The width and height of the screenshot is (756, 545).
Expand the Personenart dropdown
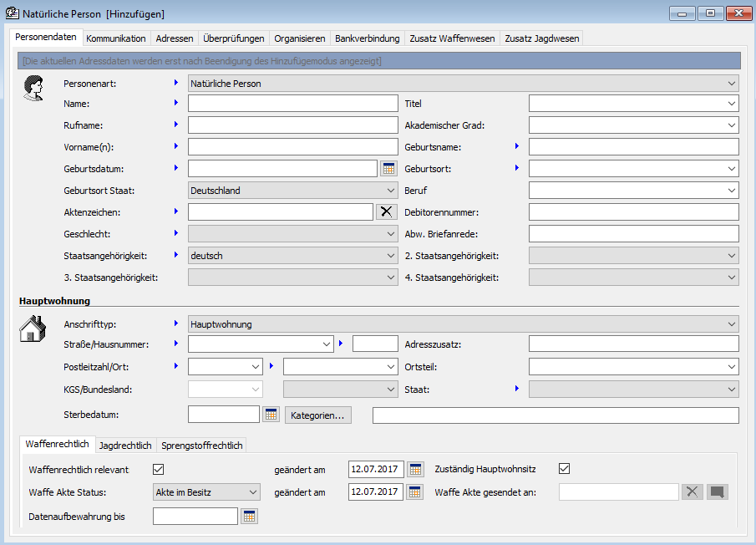click(732, 84)
